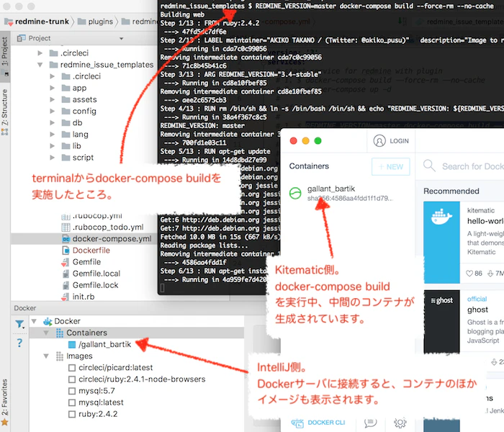Click the init.rb file icon
The width and height of the screenshot is (504, 432).
click(x=66, y=297)
